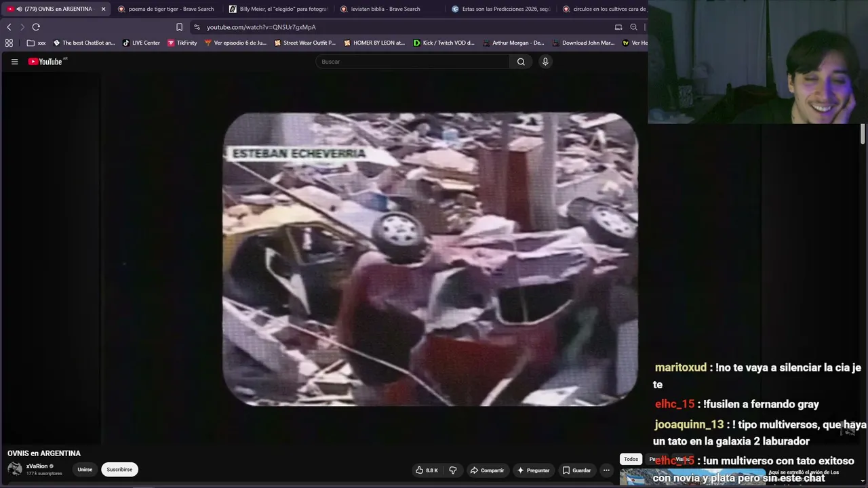Reload the YouTube page

pos(36,27)
